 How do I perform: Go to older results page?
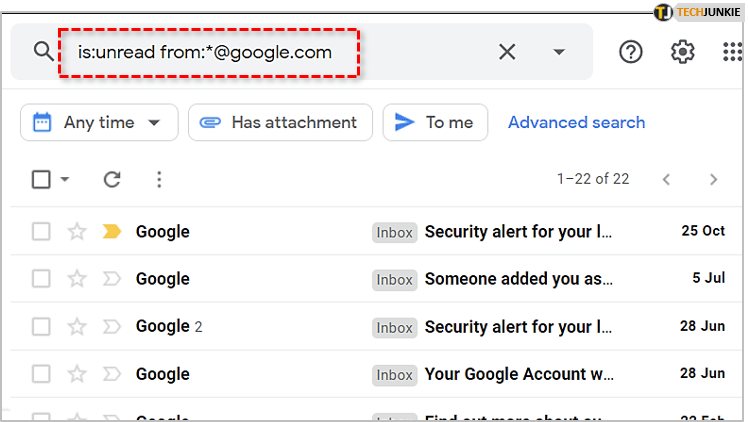[x=713, y=180]
